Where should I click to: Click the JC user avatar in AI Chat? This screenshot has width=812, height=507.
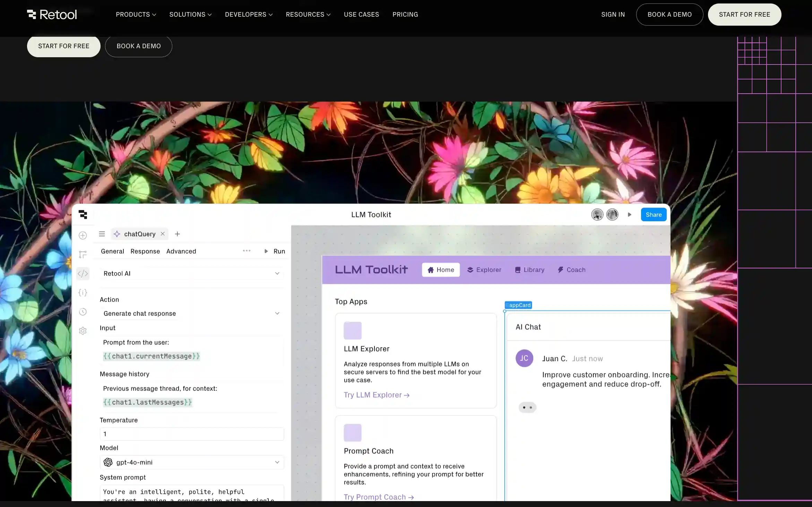tap(524, 358)
